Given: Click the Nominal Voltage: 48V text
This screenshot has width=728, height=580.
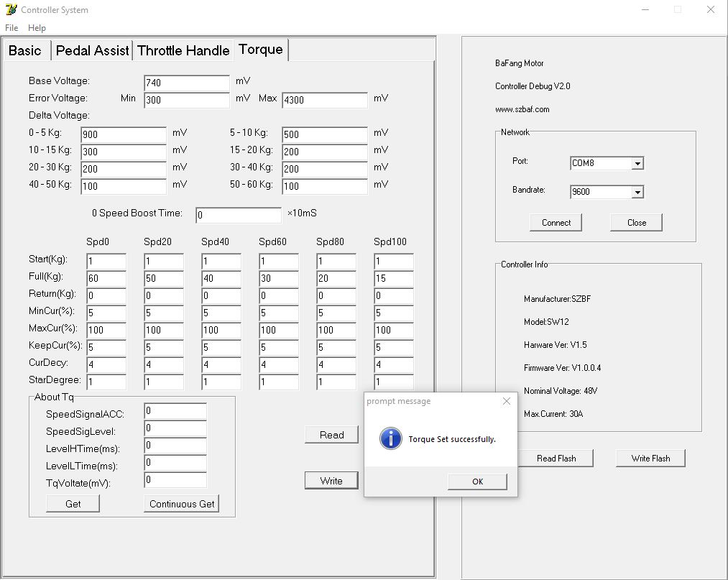Looking at the screenshot, I should tap(561, 391).
